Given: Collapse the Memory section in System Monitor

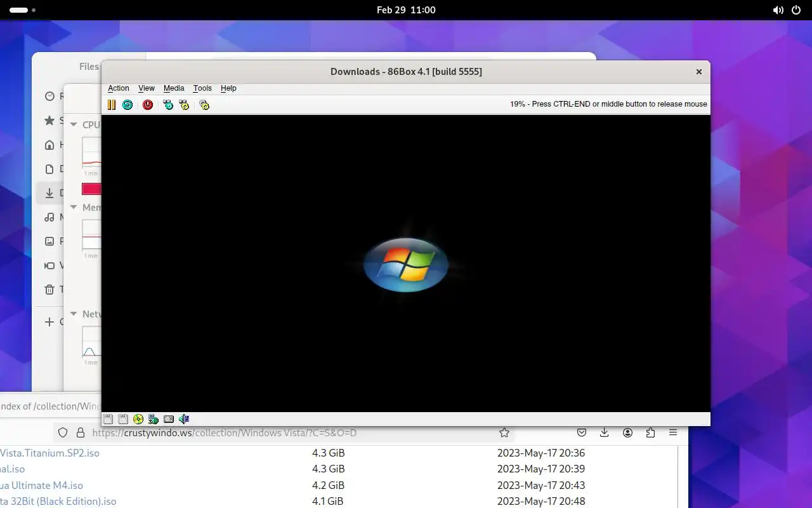Looking at the screenshot, I should (x=74, y=208).
